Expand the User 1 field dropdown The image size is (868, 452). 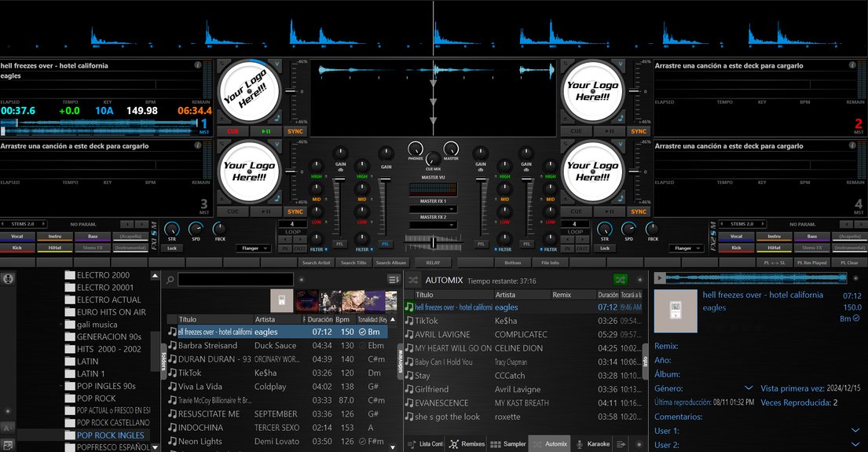[x=855, y=431]
